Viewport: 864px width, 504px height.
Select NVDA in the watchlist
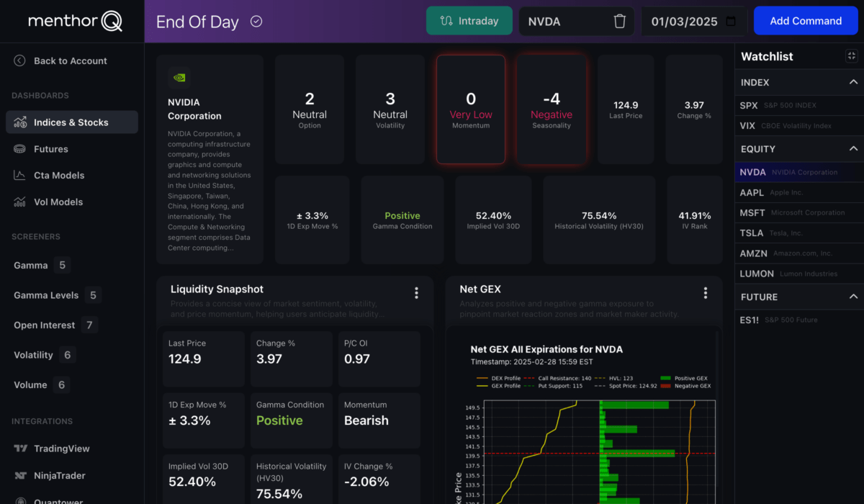799,172
